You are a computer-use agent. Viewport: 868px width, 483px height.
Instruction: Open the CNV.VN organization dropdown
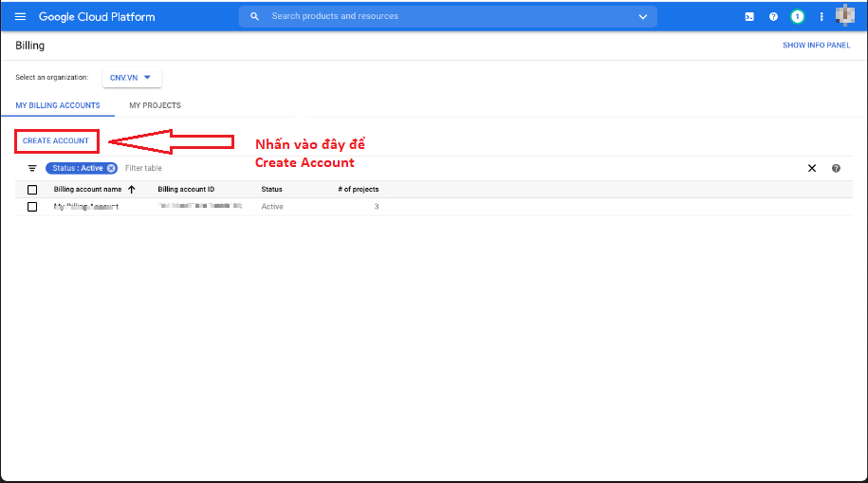(131, 78)
